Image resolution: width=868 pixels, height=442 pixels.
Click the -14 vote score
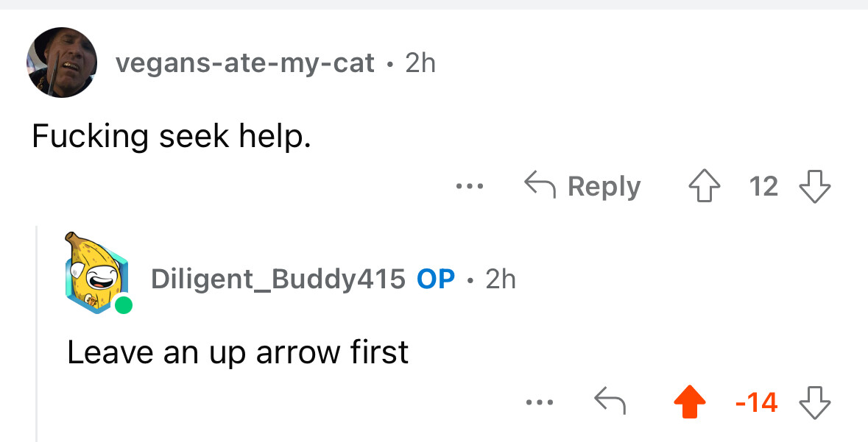pos(756,402)
